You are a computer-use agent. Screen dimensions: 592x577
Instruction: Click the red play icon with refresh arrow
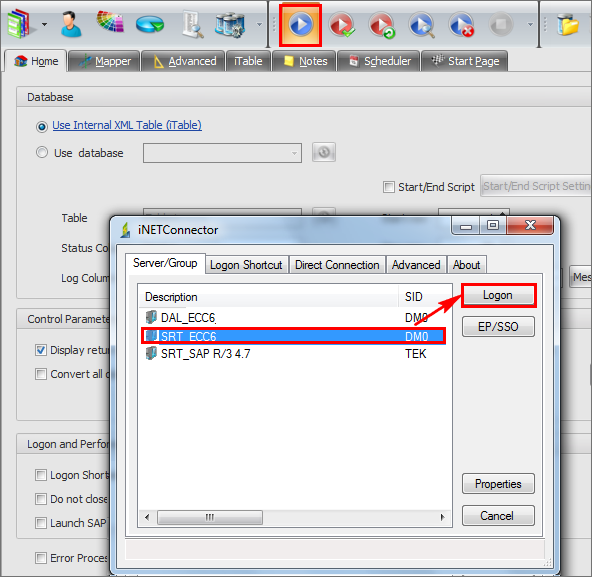382,25
